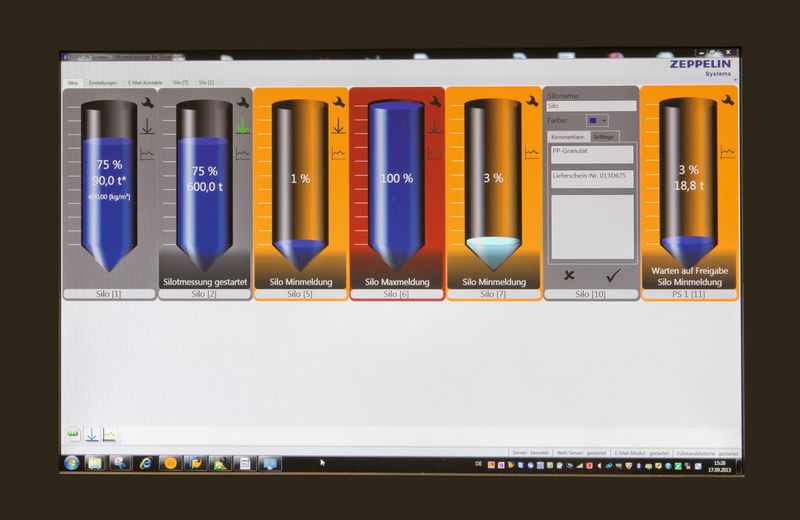Open the Silo [5] tab
The height and width of the screenshot is (520, 800).
(x=206, y=83)
